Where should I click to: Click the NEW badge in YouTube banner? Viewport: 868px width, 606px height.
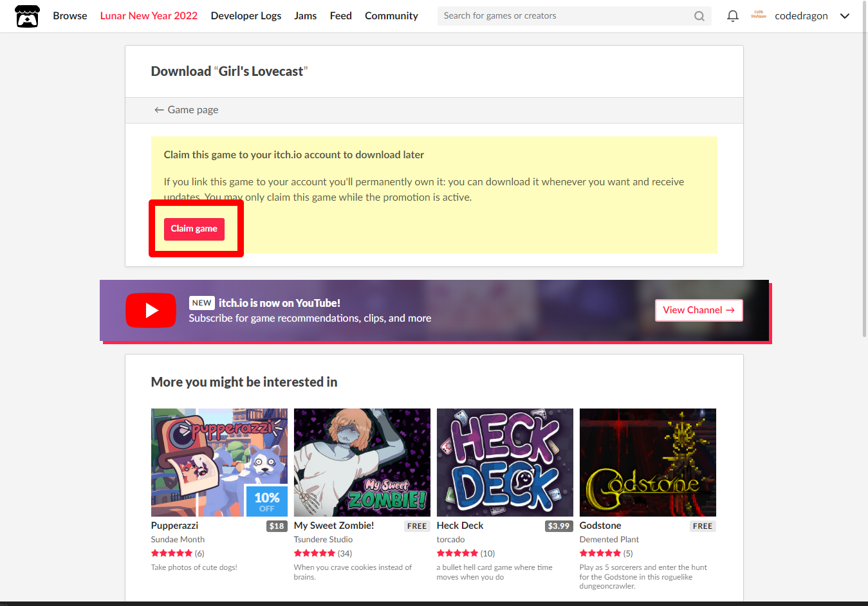tap(201, 303)
